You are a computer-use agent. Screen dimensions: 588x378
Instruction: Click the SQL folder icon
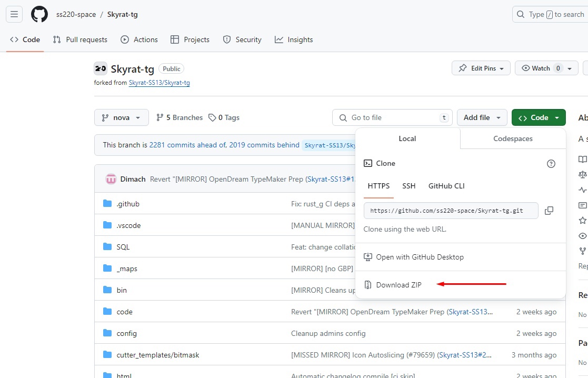(x=108, y=247)
